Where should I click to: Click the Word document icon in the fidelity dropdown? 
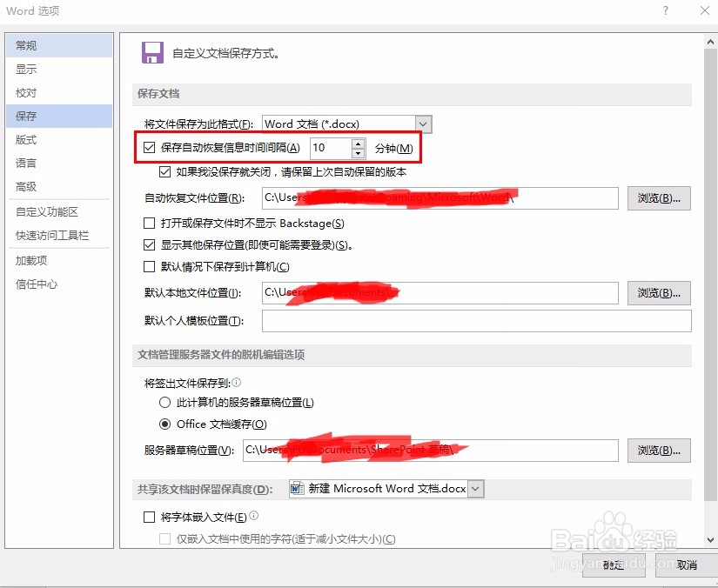tap(296, 488)
